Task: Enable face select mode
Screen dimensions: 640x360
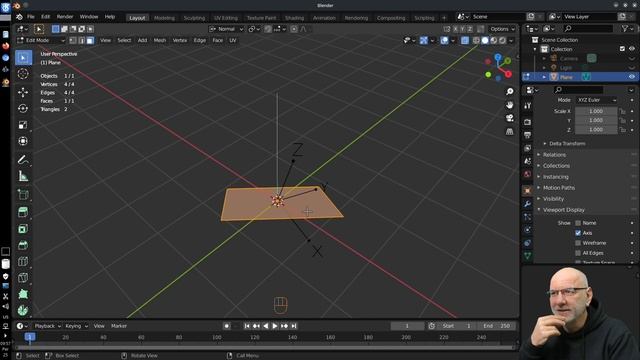Action: [x=90, y=40]
